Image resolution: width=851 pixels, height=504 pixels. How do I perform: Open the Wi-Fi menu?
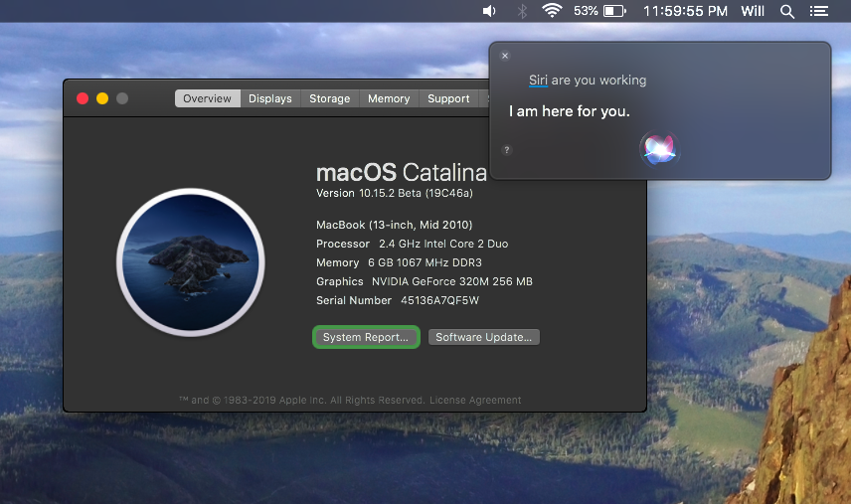[552, 10]
